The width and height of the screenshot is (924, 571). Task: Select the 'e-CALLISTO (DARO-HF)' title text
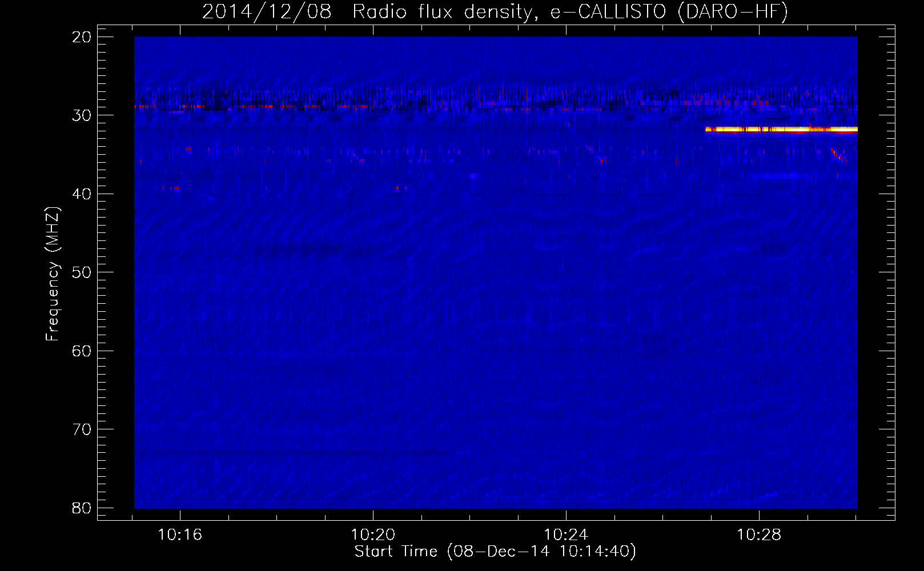[669, 12]
